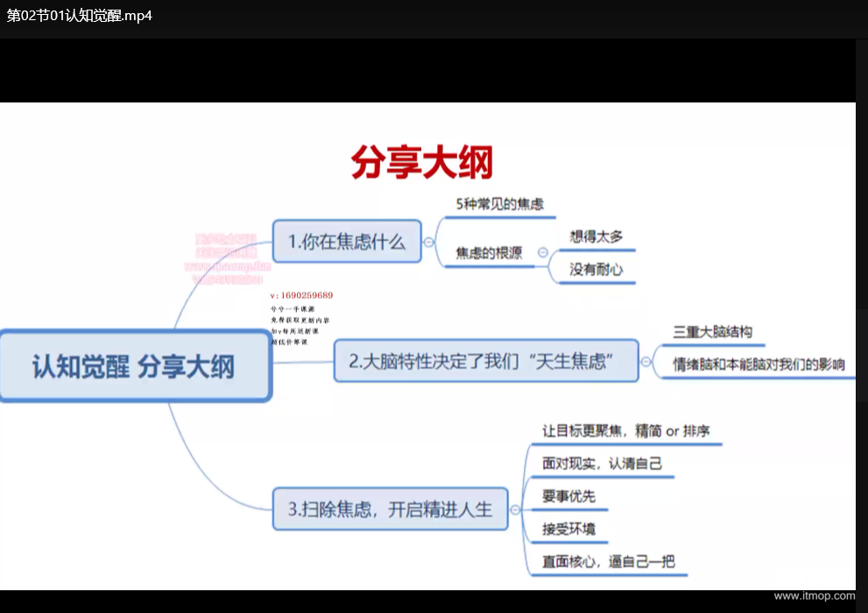This screenshot has height=613, width=868.
Task: Select the central node '认知觉醒 分享大纲'
Action: (x=134, y=366)
